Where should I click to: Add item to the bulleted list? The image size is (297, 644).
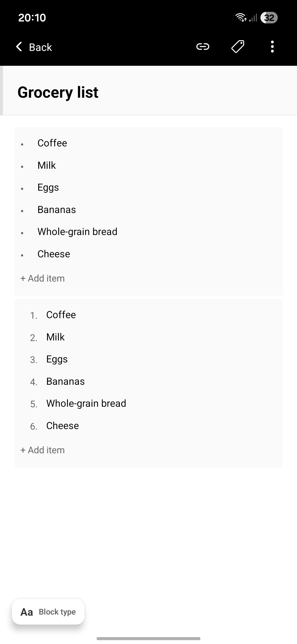point(43,278)
